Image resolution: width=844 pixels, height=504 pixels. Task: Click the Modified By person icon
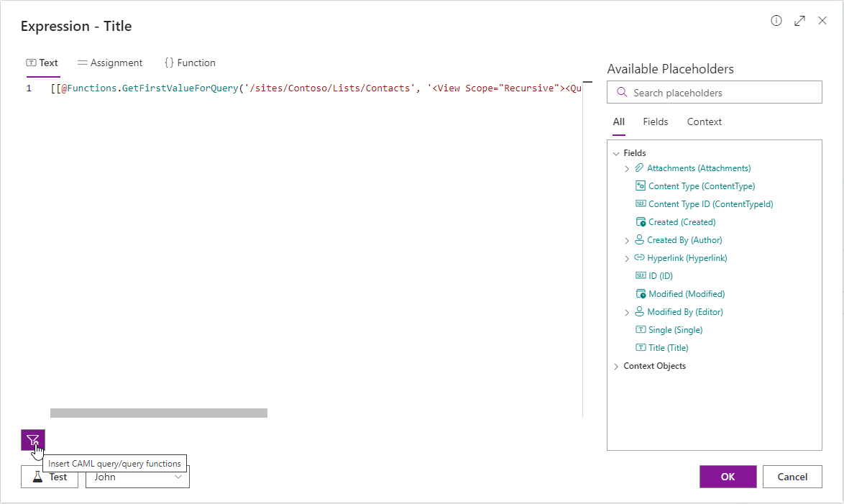pyautogui.click(x=638, y=311)
